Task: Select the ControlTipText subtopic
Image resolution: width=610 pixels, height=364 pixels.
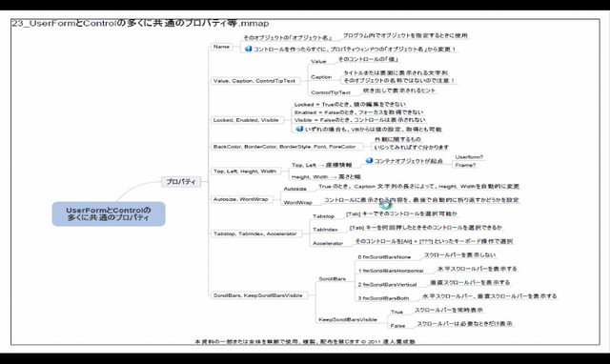Action: (x=331, y=92)
